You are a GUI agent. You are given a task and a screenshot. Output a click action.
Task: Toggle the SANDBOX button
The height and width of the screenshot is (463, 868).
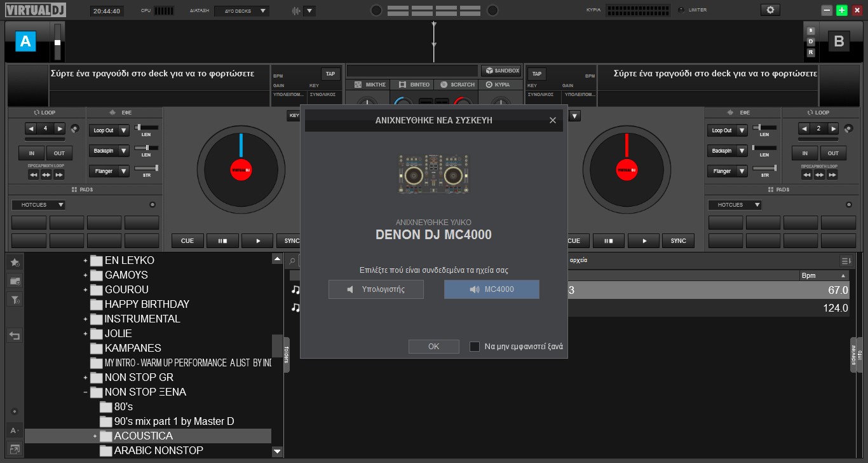pos(501,71)
